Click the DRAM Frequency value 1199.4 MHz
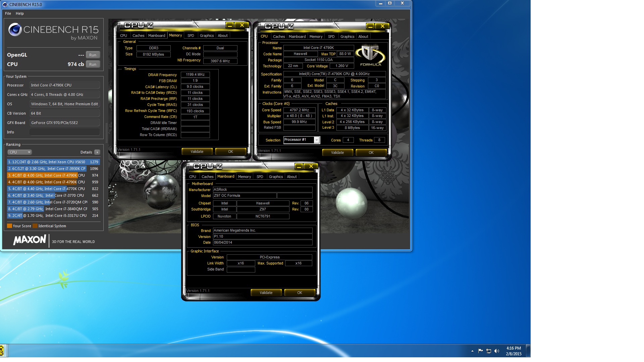Viewport: 644px width, 362px height. click(195, 74)
